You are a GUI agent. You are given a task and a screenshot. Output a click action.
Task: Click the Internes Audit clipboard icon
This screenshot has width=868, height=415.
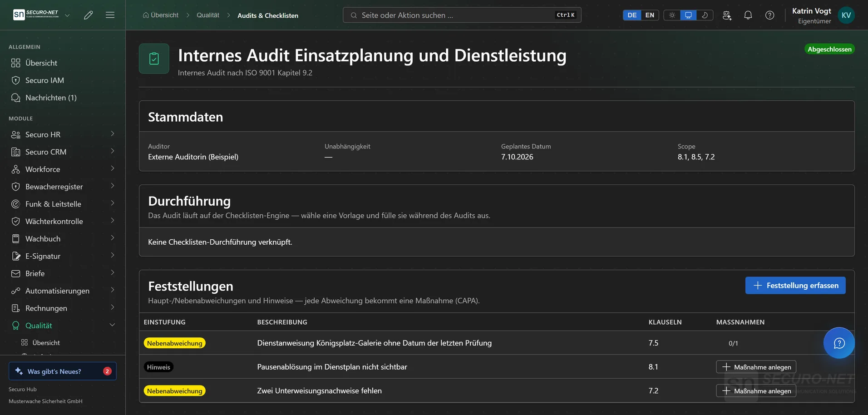coord(154,59)
